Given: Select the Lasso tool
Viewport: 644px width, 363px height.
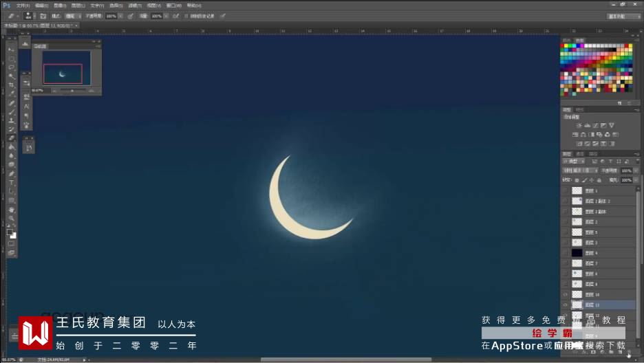Looking at the screenshot, I should pos(12,67).
